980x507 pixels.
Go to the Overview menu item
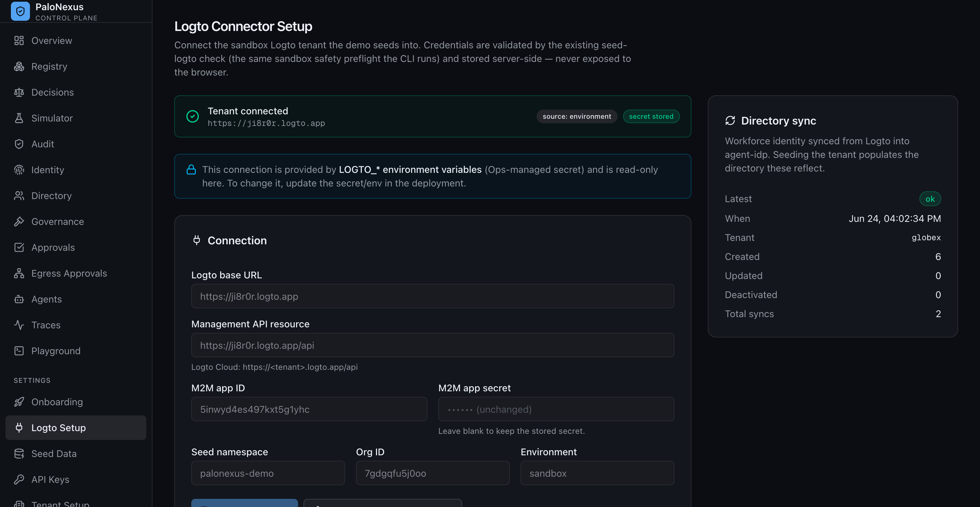pyautogui.click(x=76, y=41)
